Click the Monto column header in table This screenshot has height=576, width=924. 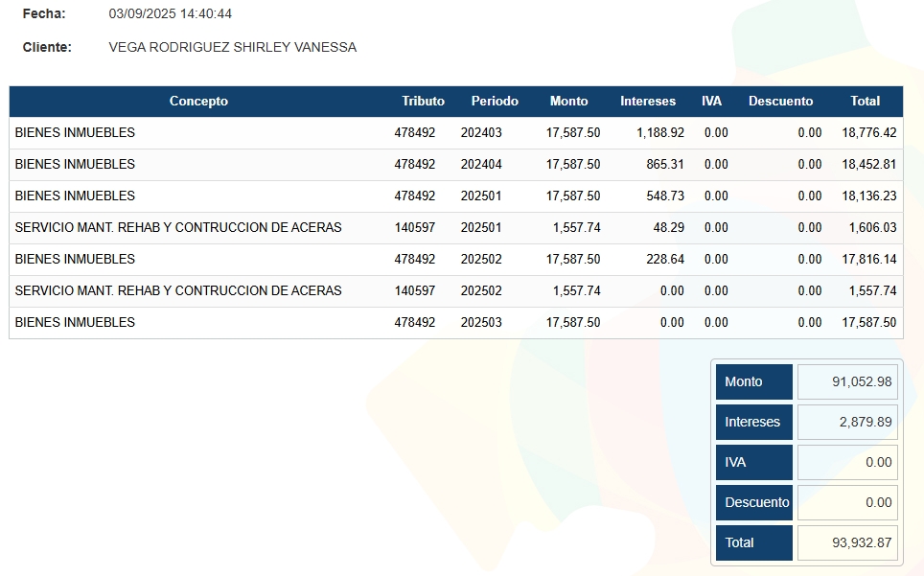coord(568,101)
